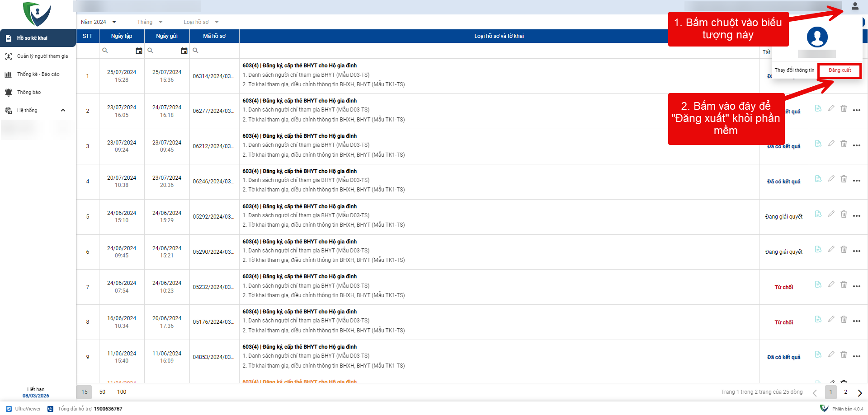Click the user account icon at top right

[854, 6]
